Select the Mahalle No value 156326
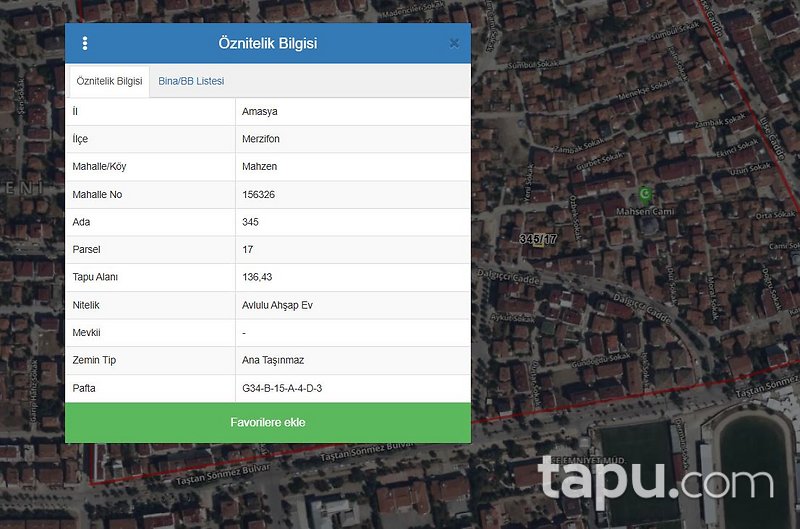Viewport: 800px width, 529px height. pos(258,194)
